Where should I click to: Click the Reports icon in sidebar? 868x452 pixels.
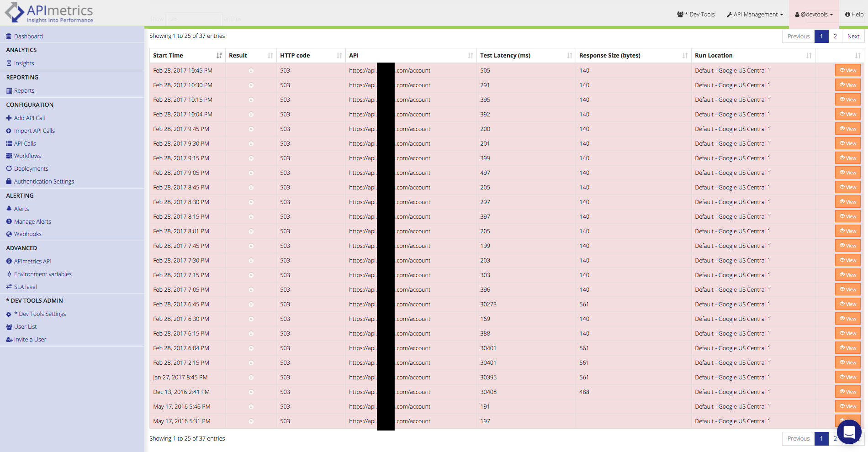pyautogui.click(x=9, y=91)
